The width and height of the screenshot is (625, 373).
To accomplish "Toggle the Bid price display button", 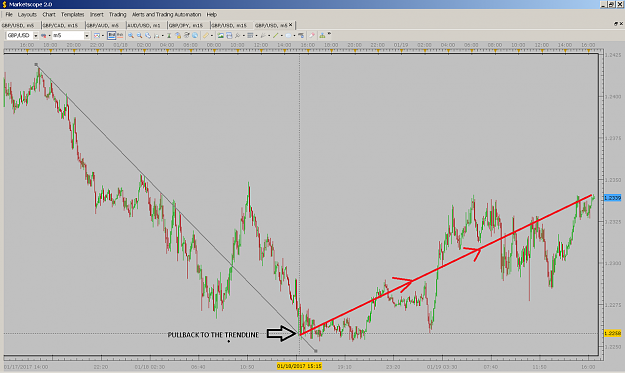I will click(112, 35).
